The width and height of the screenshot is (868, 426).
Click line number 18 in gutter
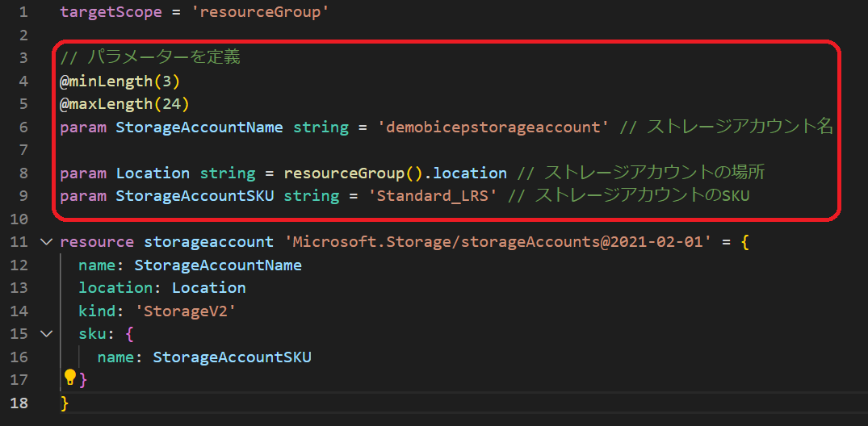coord(19,403)
